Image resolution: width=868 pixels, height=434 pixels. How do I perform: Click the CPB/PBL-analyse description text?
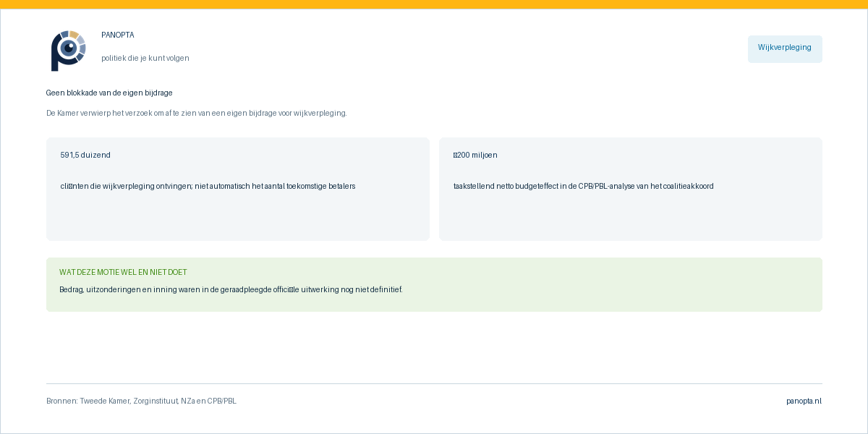(584, 187)
